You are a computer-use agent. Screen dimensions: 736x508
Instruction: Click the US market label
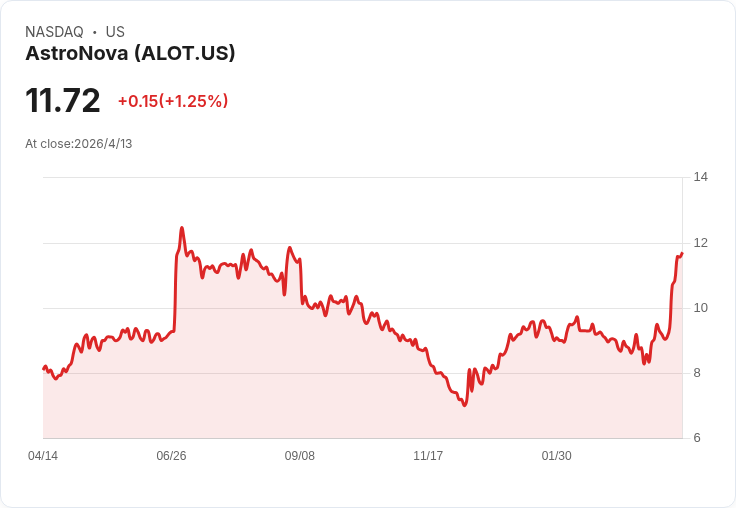pos(115,32)
